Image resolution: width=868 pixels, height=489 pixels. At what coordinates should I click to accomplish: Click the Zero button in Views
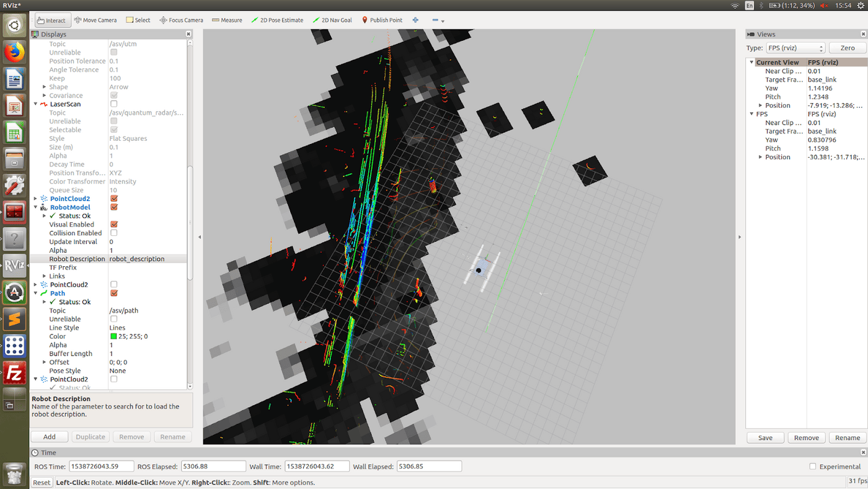click(848, 48)
